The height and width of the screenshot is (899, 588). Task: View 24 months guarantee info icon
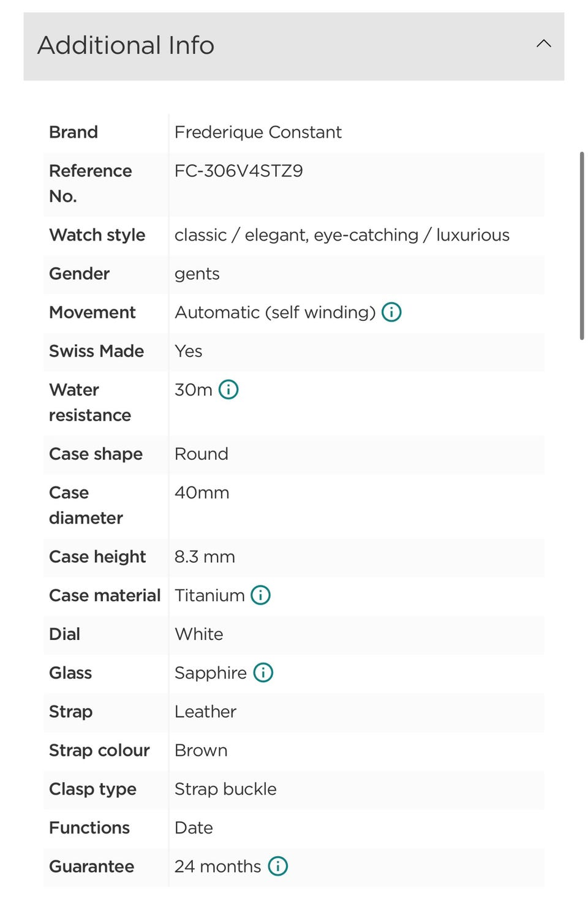(x=278, y=866)
